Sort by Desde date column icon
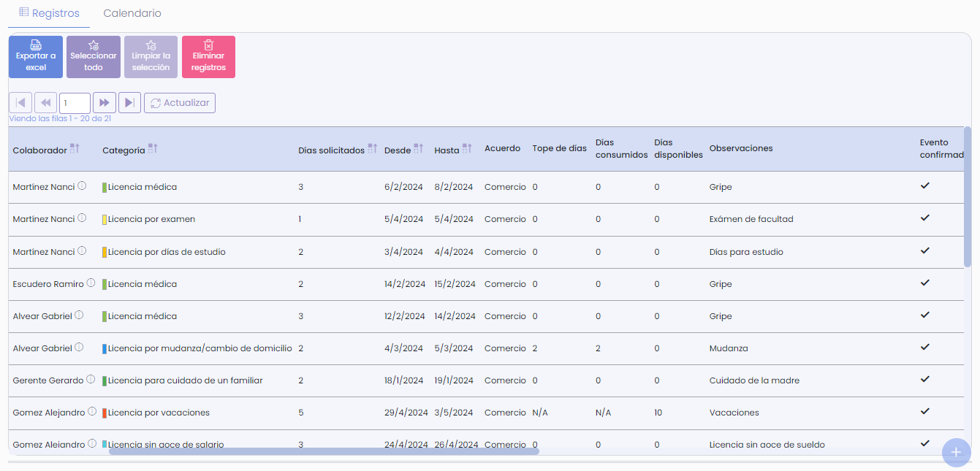Image resolution: width=980 pixels, height=471 pixels. pos(419,149)
